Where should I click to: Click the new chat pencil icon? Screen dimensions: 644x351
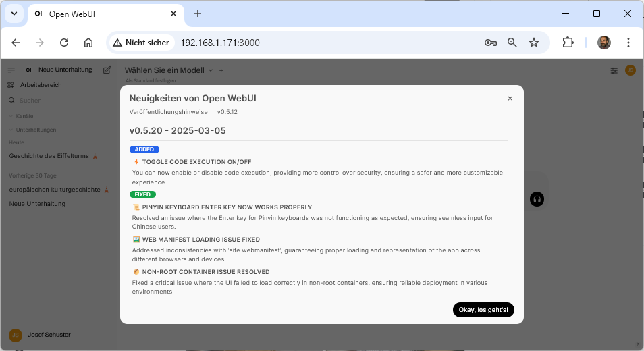pos(107,70)
